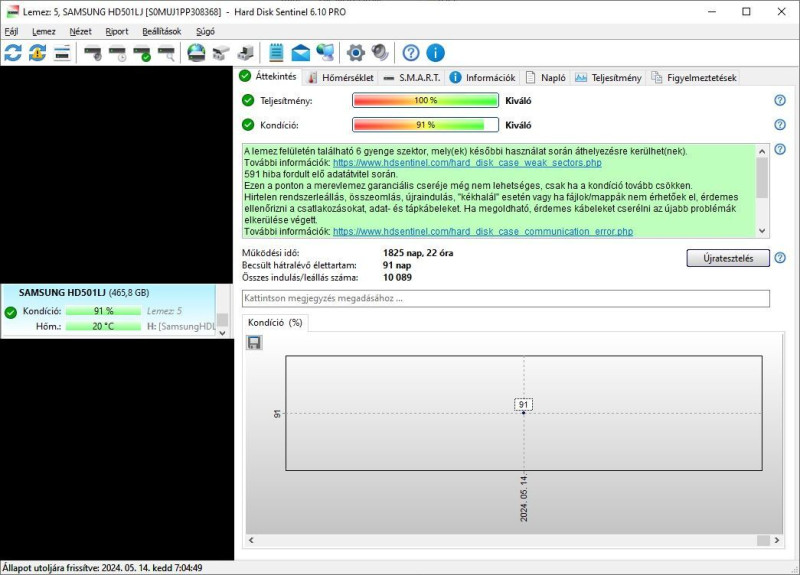The image size is (800, 575).
Task: Select the SAMSUNG HD501LJ disk name
Action: tap(62, 293)
